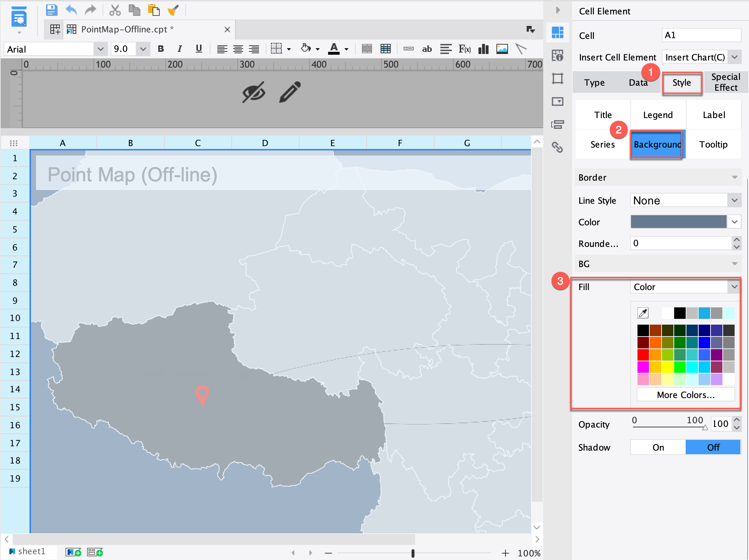The height and width of the screenshot is (560, 749).
Task: Insert slash line icon
Action: (521, 49)
